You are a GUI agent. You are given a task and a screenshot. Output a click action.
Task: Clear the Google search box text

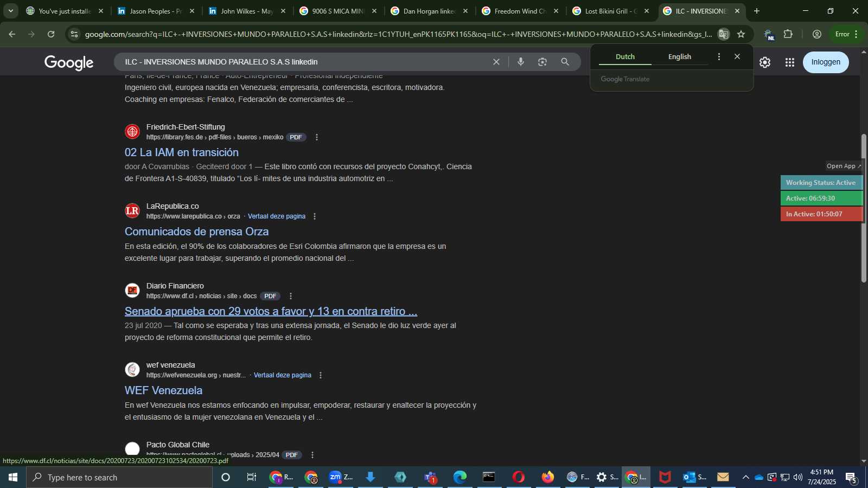tap(496, 62)
